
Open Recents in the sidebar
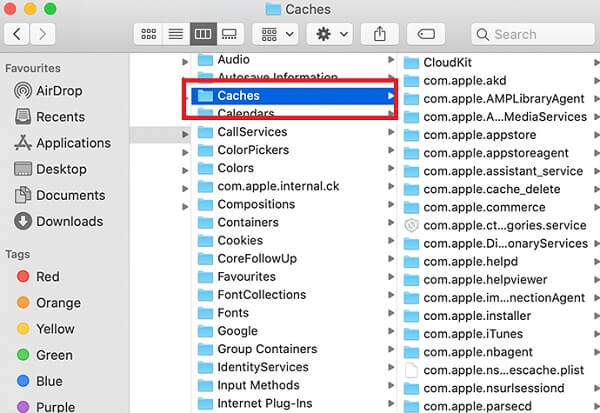[x=50, y=117]
